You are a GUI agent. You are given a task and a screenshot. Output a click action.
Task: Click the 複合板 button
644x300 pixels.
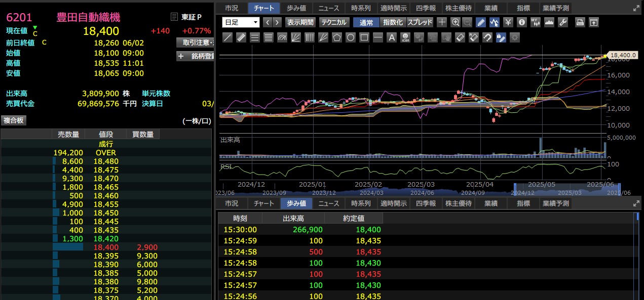coord(14,120)
